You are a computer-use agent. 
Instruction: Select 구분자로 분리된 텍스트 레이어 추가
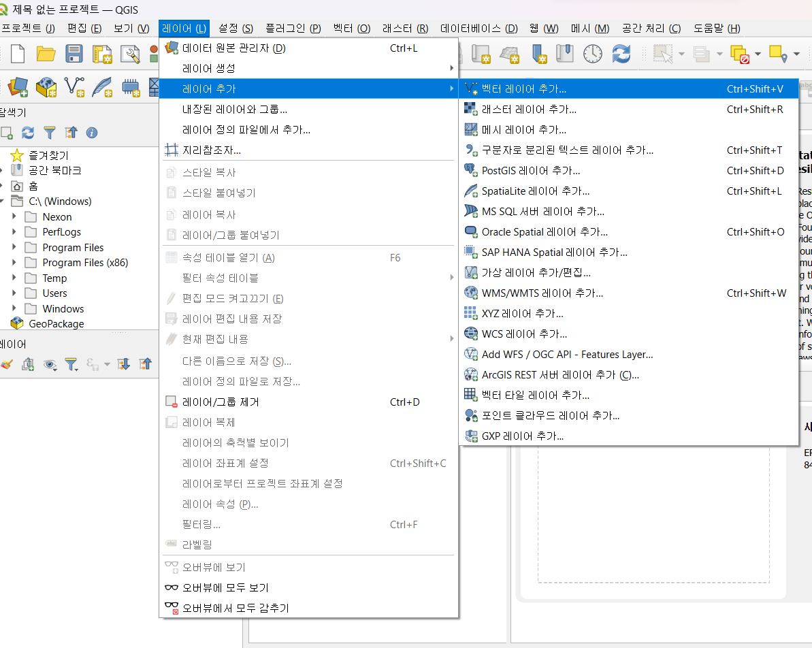tap(629, 150)
